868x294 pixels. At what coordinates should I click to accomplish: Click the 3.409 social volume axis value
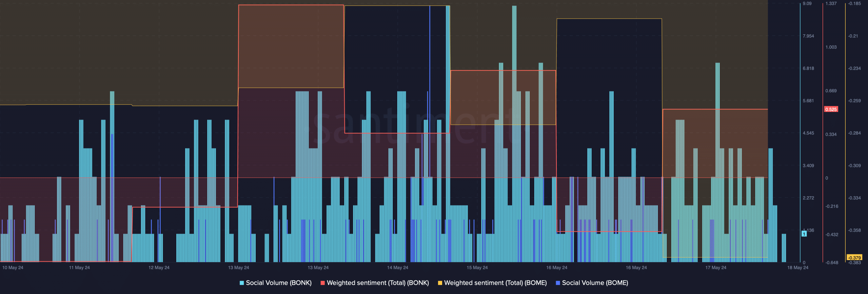[808, 165]
